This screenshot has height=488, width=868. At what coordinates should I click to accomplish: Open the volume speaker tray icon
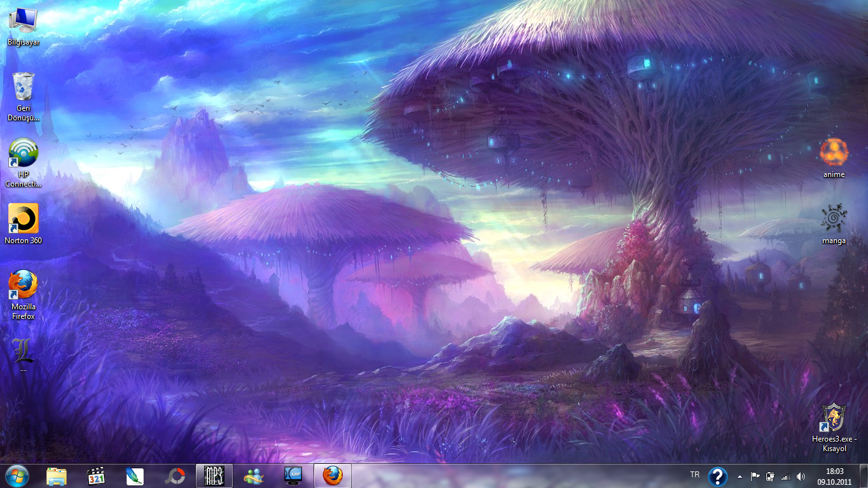click(x=801, y=476)
